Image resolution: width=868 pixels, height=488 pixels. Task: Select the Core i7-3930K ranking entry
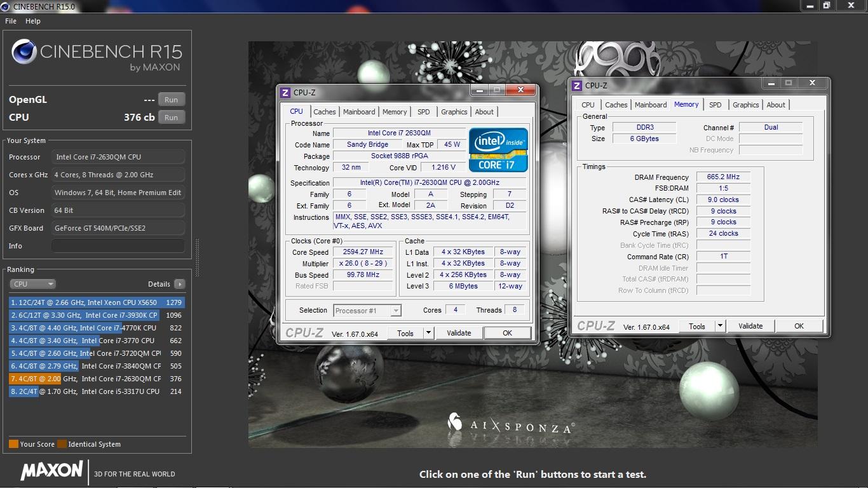tap(97, 315)
